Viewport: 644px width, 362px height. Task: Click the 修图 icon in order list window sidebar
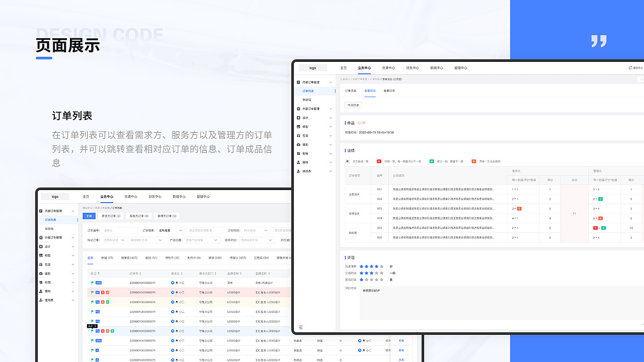coord(41,255)
